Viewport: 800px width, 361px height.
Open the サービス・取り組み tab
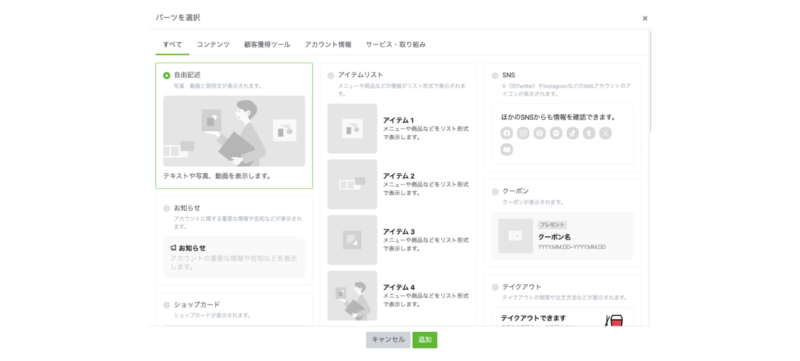click(396, 44)
